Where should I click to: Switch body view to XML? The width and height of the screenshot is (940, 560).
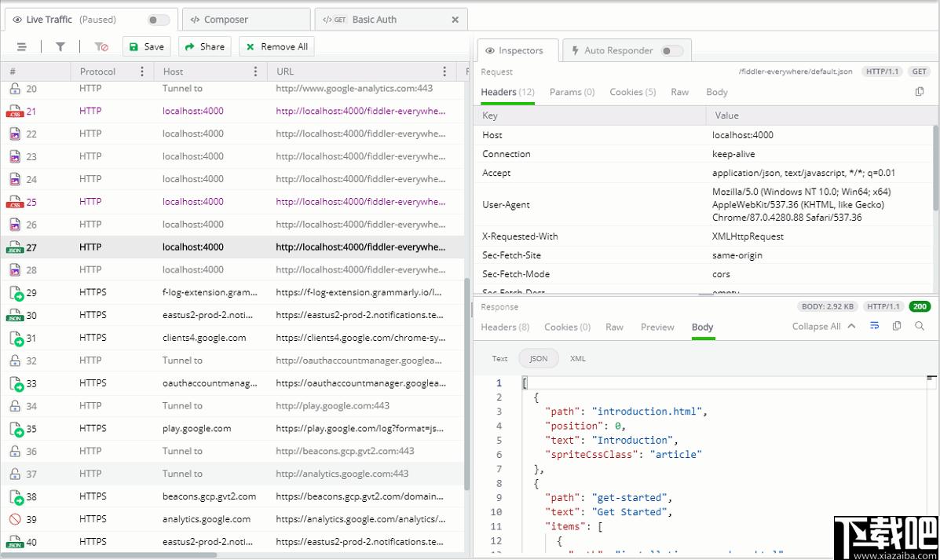pos(577,359)
